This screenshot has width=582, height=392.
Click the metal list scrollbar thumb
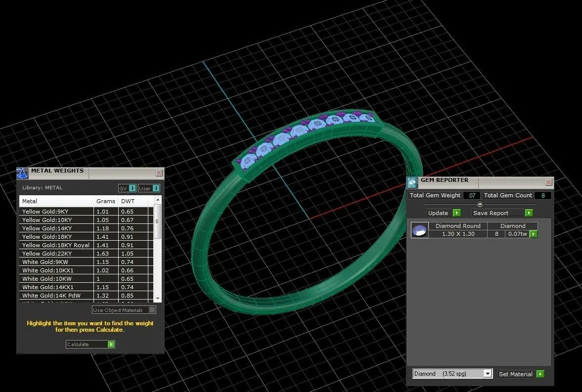point(157,221)
